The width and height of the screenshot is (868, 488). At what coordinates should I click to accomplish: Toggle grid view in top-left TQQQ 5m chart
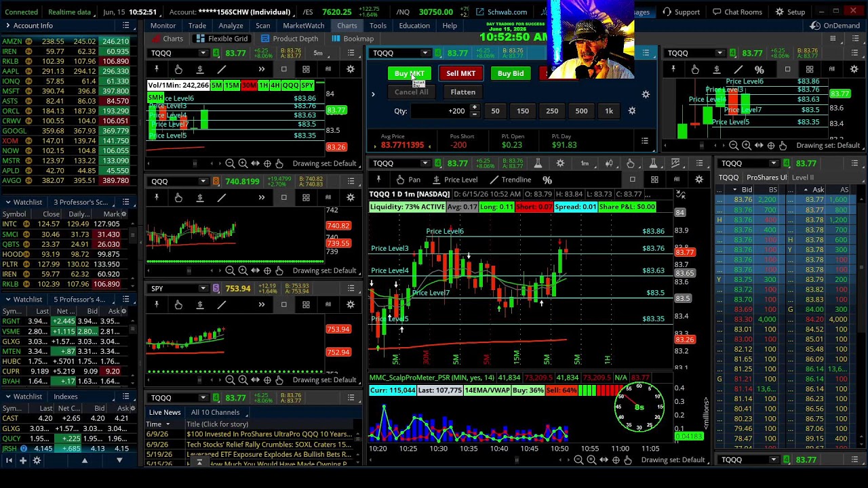306,69
